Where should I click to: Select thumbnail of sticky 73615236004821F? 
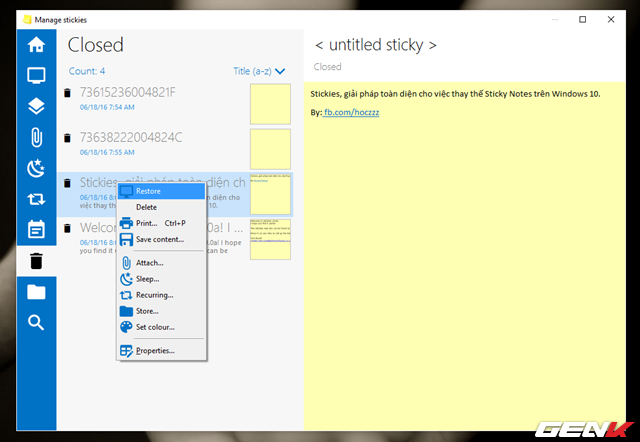pyautogui.click(x=270, y=104)
